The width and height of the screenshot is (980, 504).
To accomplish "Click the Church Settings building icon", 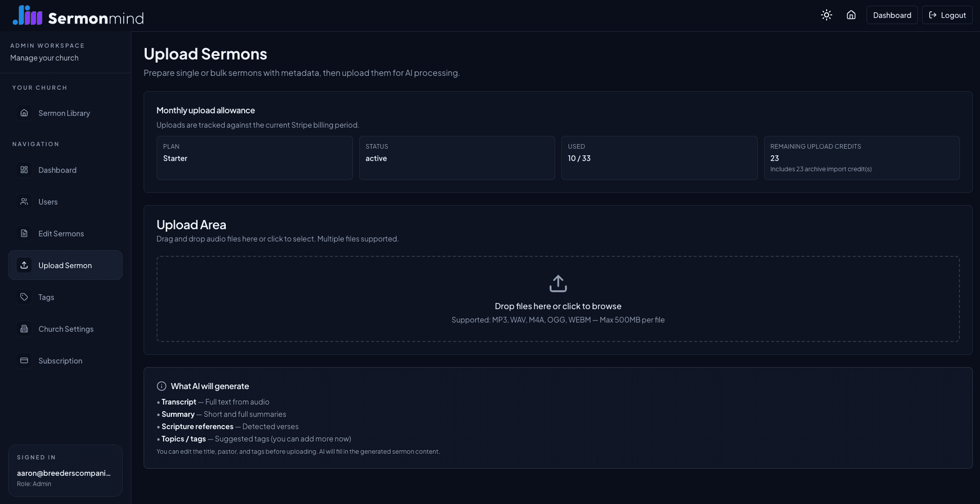I will point(24,329).
